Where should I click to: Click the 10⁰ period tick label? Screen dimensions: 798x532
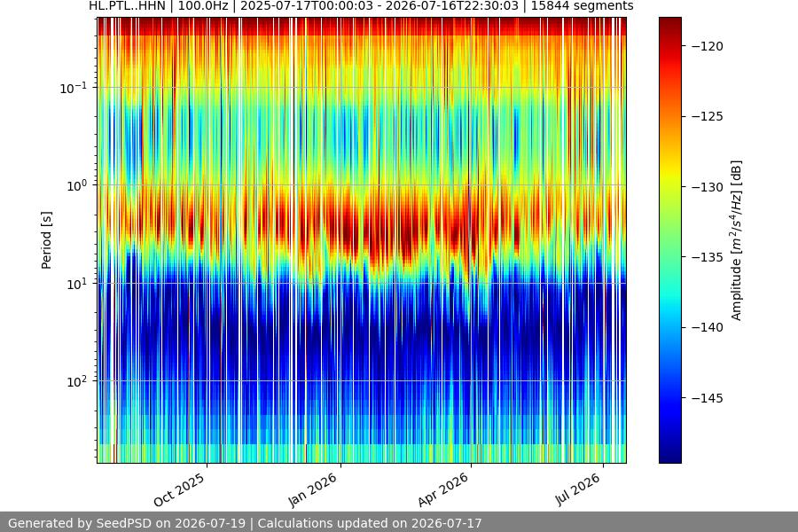[x=77, y=185]
